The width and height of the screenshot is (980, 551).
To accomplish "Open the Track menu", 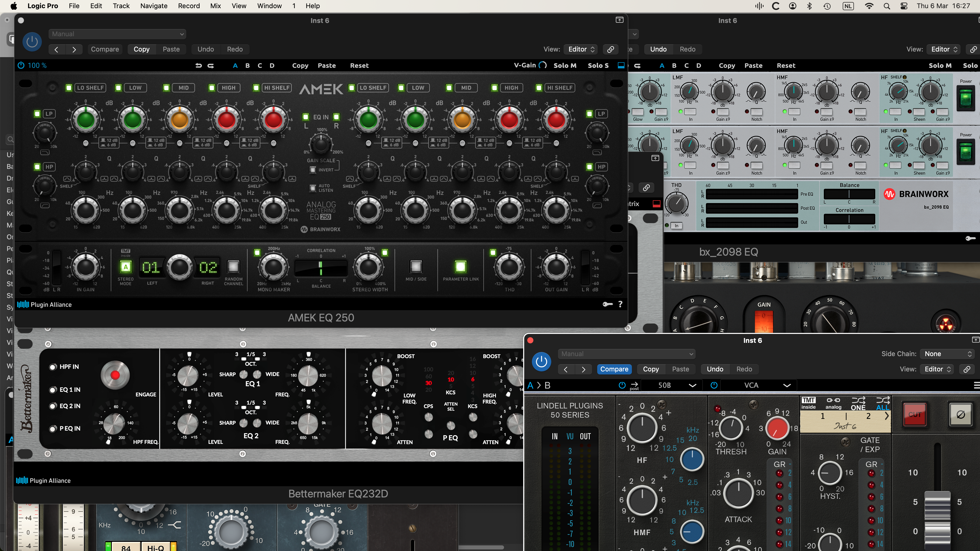I will pos(121,6).
